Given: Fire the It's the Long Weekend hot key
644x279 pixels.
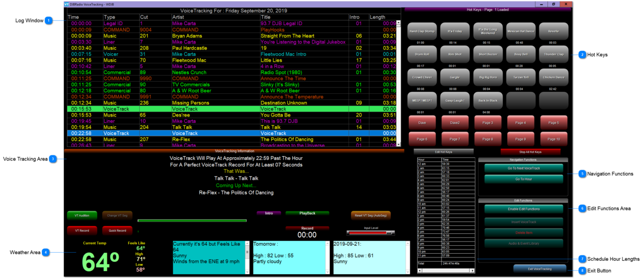Looking at the screenshot, I should click(x=488, y=31).
